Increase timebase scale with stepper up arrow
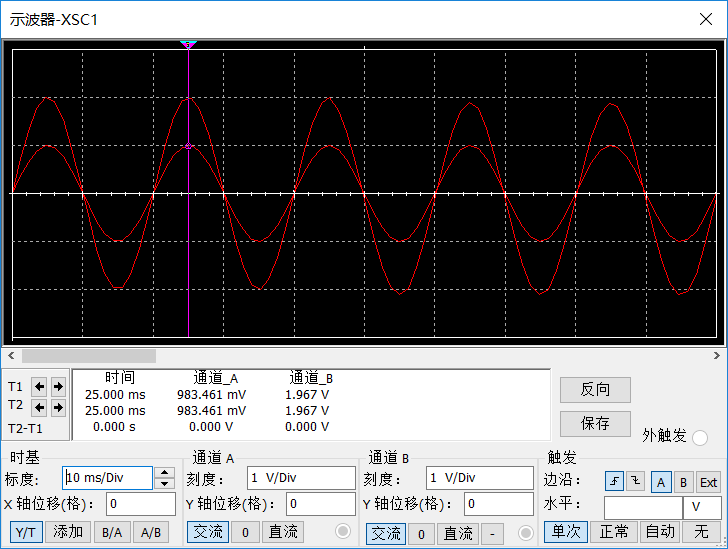Viewport: 728px width, 549px height. point(166,473)
